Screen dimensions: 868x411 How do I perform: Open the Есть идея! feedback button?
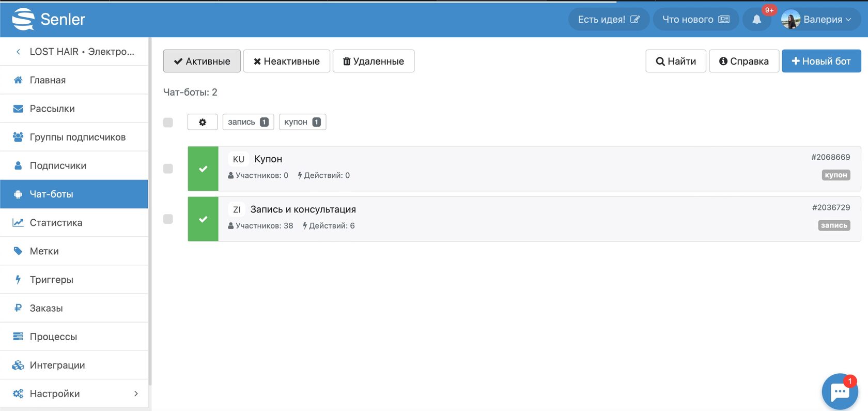pos(609,19)
